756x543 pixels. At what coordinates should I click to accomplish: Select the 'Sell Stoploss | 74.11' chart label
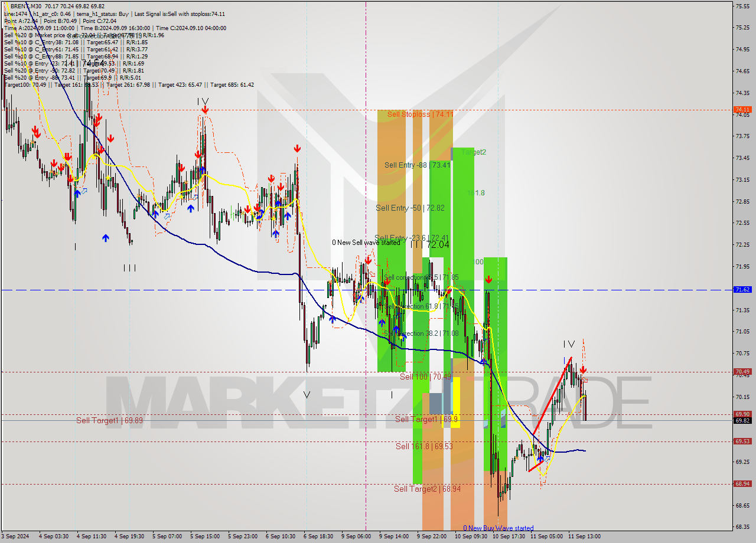click(x=421, y=115)
